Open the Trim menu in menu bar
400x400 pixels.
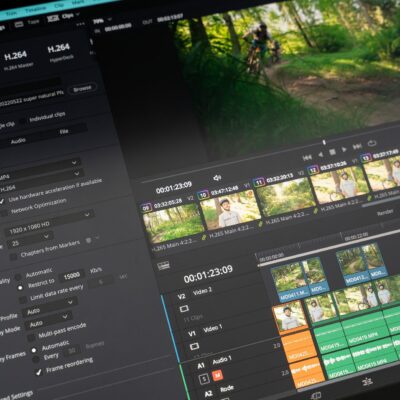pyautogui.click(x=11, y=13)
